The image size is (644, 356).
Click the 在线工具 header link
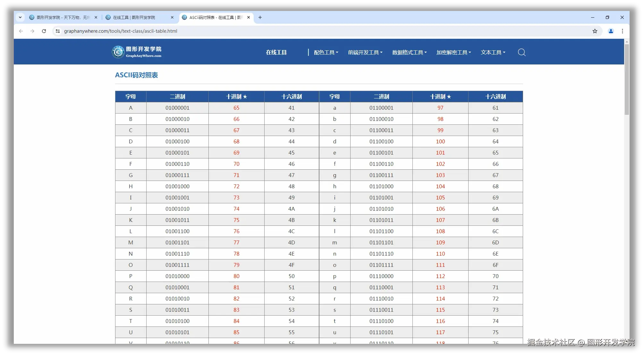tap(276, 52)
